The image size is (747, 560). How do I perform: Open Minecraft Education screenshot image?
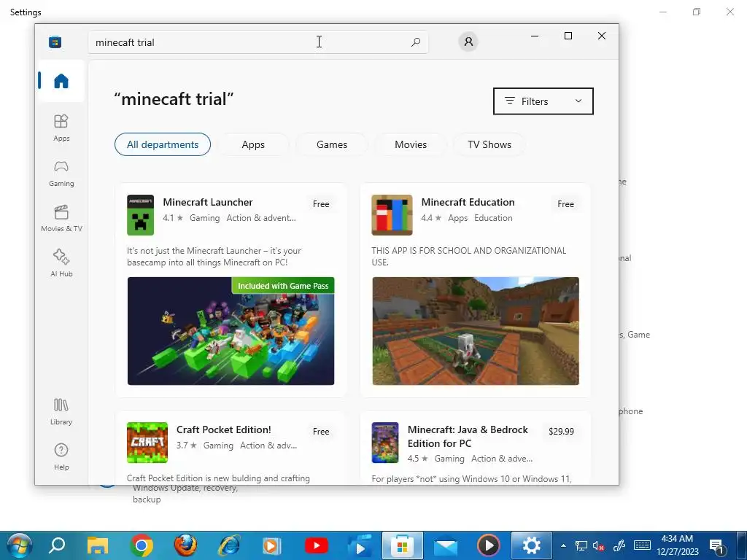click(x=476, y=331)
